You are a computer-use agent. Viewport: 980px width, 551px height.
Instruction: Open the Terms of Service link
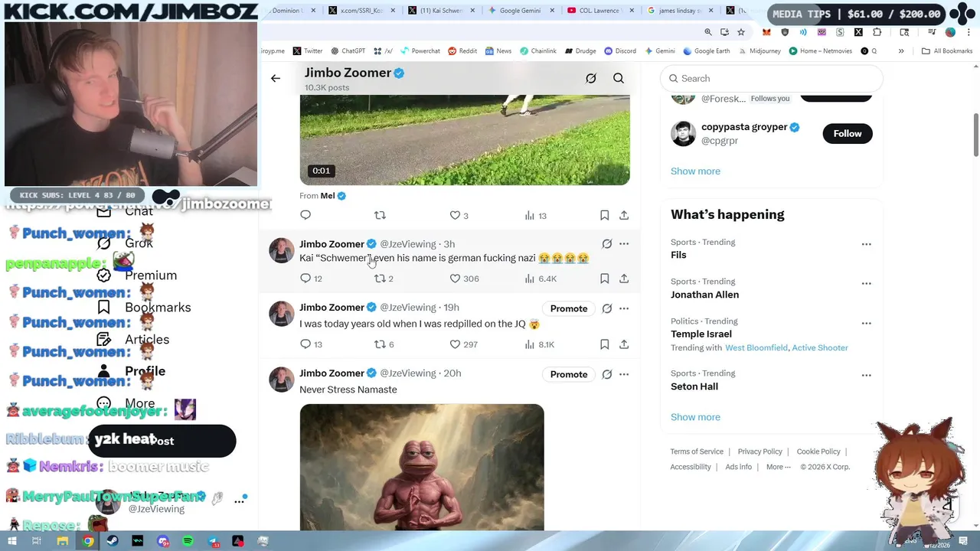pos(697,452)
